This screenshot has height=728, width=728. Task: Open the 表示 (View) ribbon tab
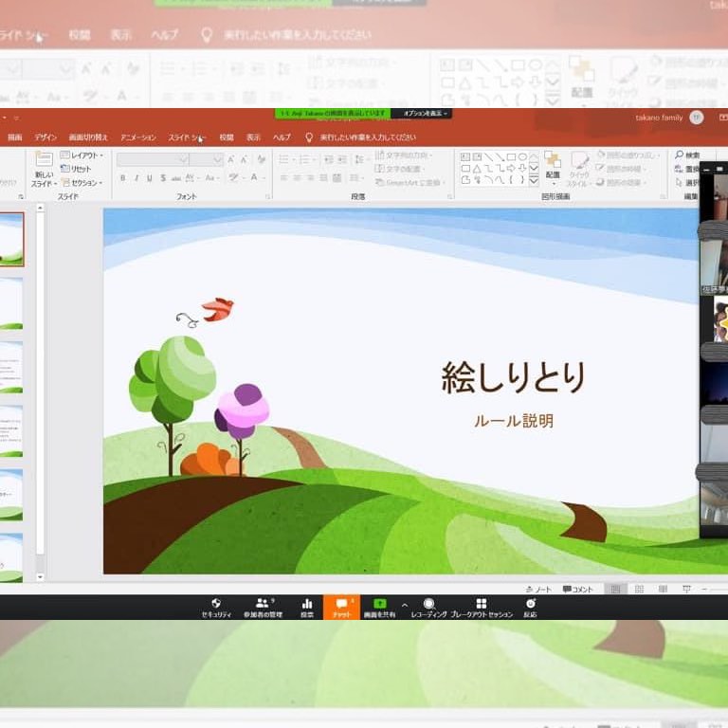point(253,137)
